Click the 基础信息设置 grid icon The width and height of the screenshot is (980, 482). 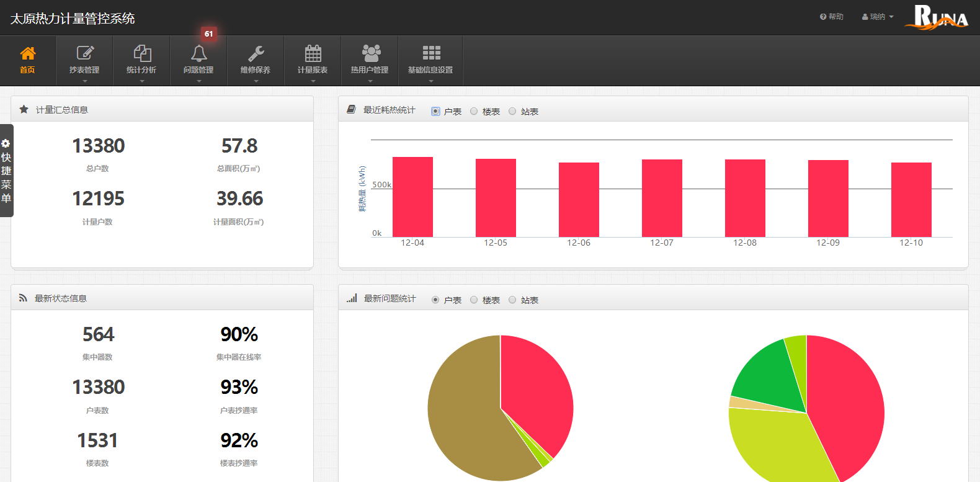point(431,53)
